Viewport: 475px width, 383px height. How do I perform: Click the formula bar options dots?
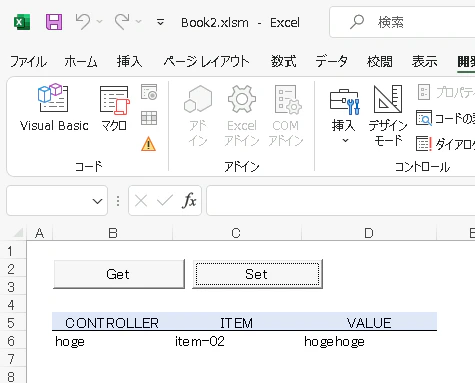118,201
